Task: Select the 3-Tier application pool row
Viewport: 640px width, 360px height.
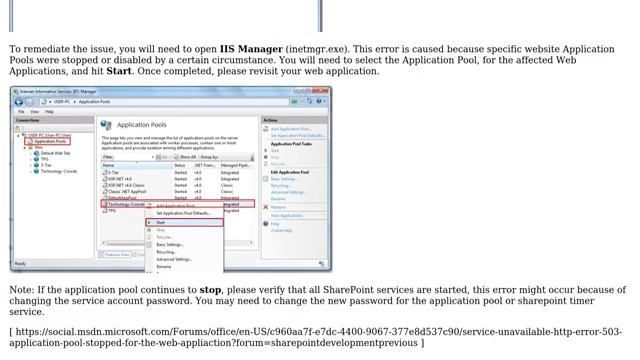Action: (178, 173)
